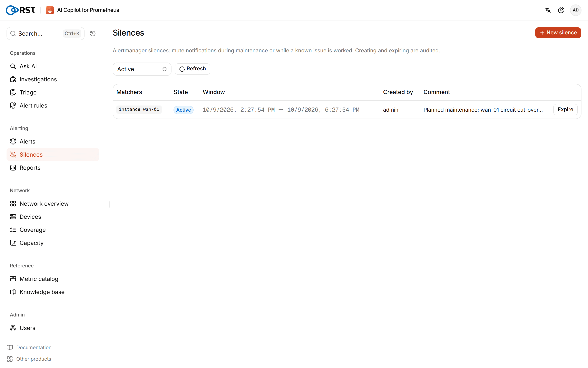Viewport: 588px width, 368px height.
Task: Click the admin creator cell
Action: tap(391, 110)
